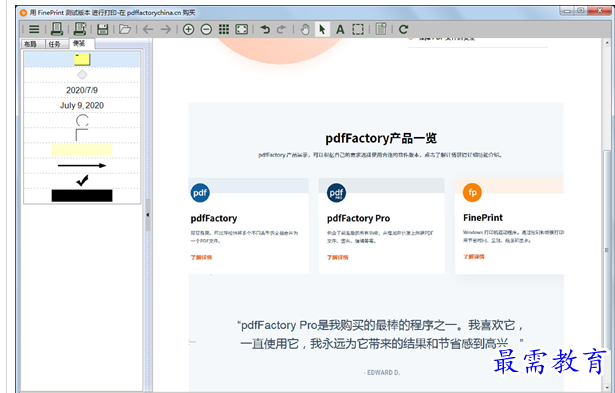The height and width of the screenshot is (393, 615).
Task: Show the thumbnail grid view
Action: 224,29
